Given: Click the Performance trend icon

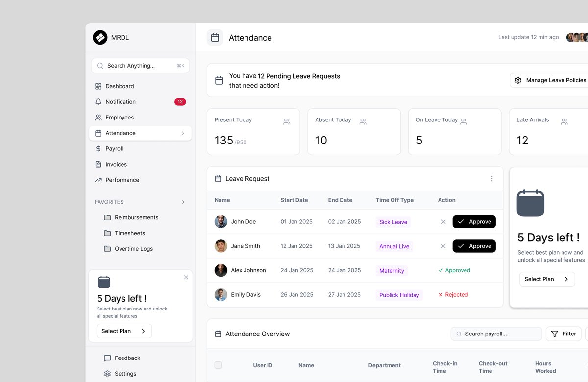Looking at the screenshot, I should click(98, 180).
